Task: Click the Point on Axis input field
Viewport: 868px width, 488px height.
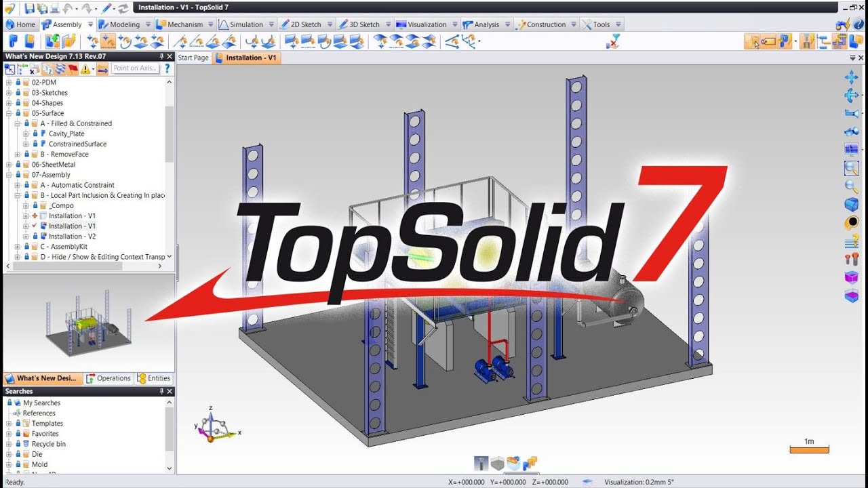Action: click(135, 68)
